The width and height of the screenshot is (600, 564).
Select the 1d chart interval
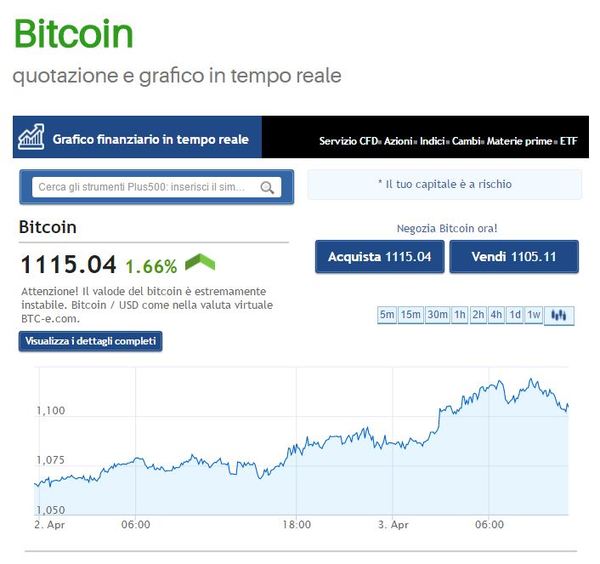tap(515, 315)
